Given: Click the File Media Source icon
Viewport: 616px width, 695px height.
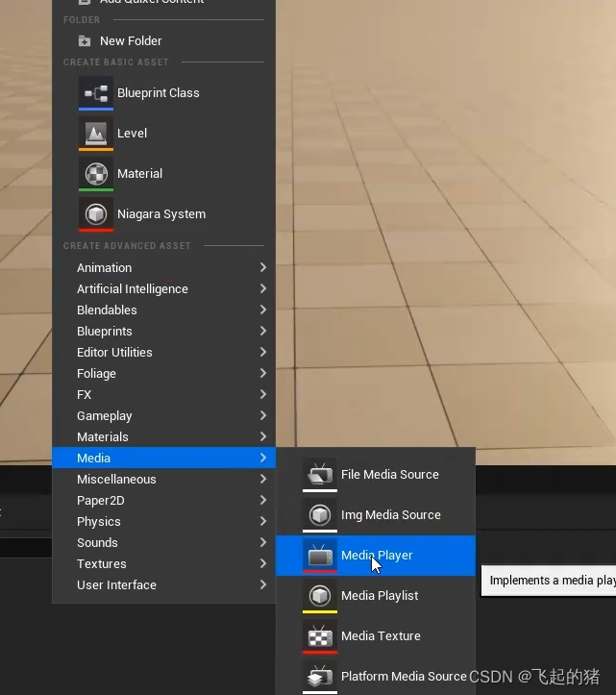Looking at the screenshot, I should (x=320, y=475).
